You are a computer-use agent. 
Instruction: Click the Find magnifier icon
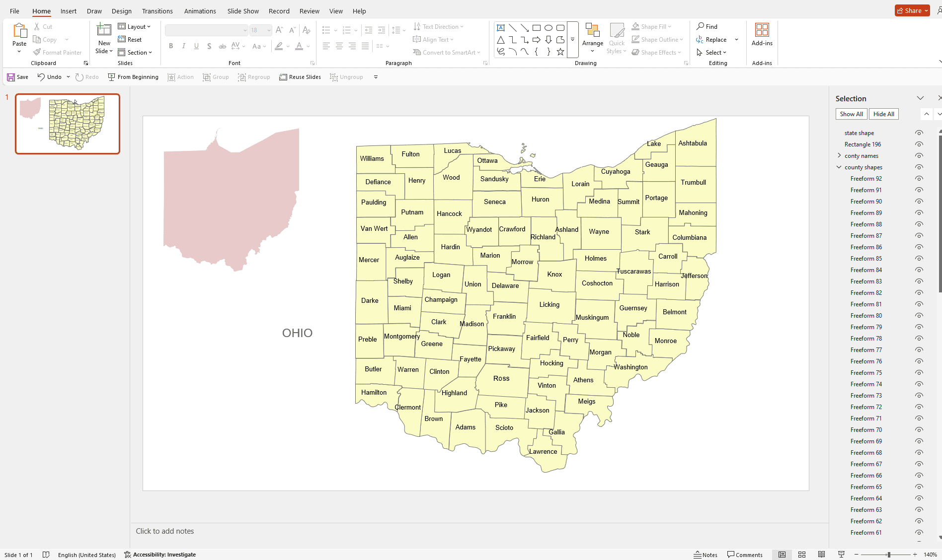click(x=700, y=26)
